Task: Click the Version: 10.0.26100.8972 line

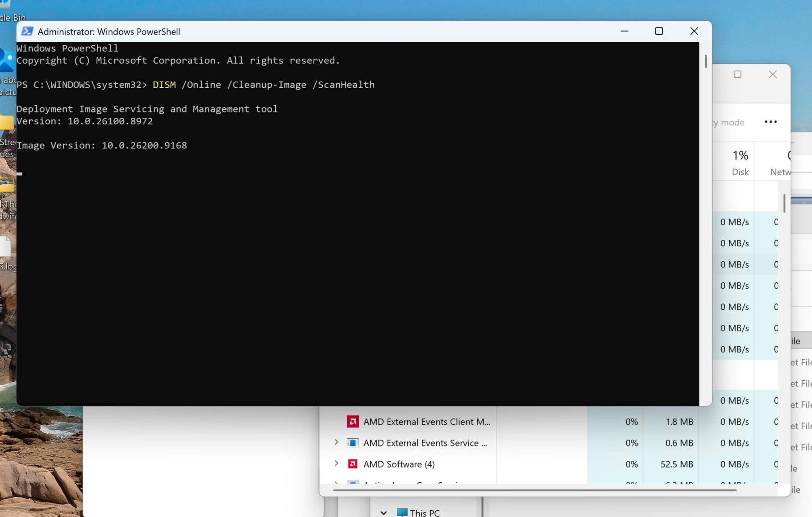Action: pos(85,121)
